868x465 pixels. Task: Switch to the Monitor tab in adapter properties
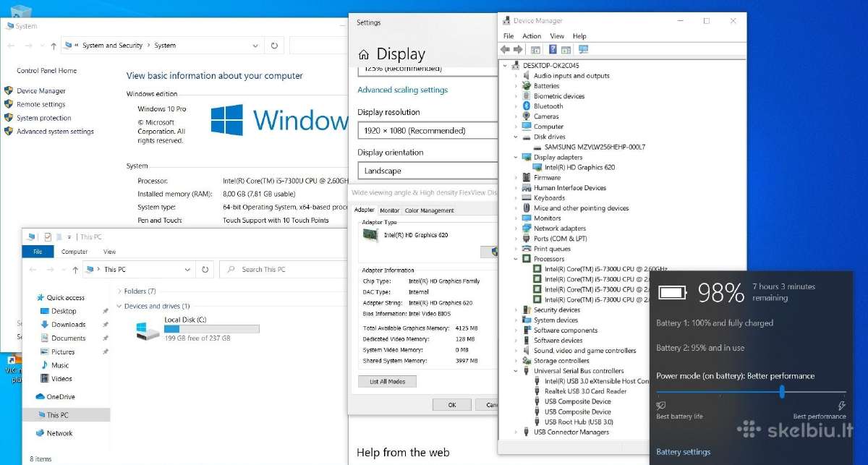click(x=390, y=210)
